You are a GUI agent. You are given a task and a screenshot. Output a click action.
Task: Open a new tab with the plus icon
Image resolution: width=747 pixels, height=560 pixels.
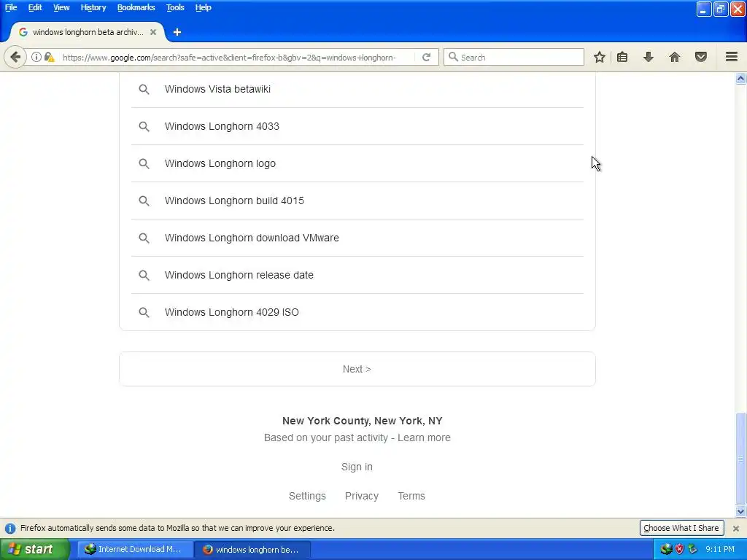point(177,32)
